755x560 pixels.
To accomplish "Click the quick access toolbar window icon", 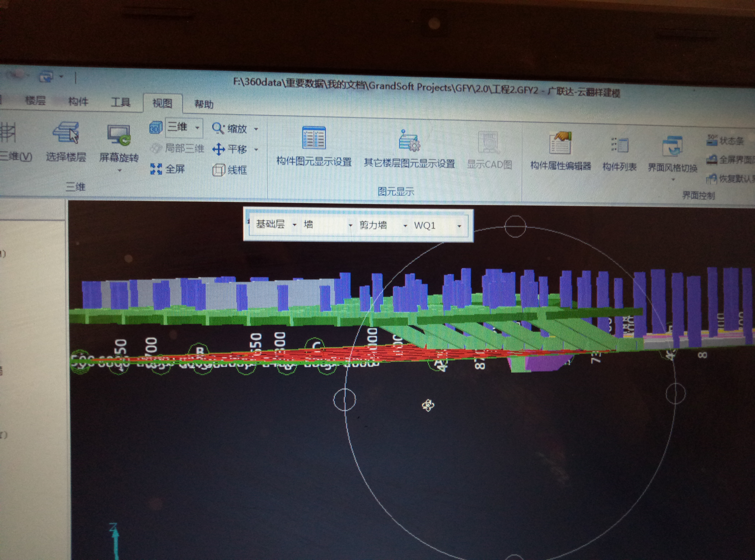I will (46, 77).
